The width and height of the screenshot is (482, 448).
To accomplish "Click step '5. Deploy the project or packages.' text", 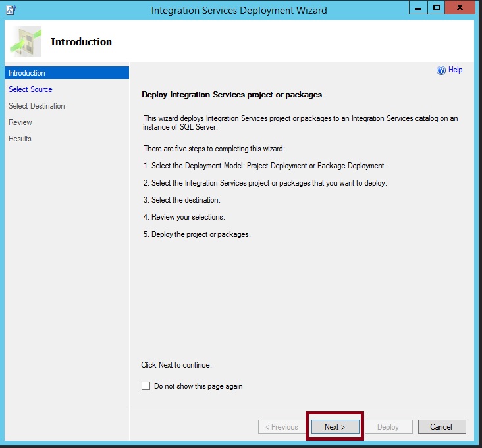I will 197,234.
